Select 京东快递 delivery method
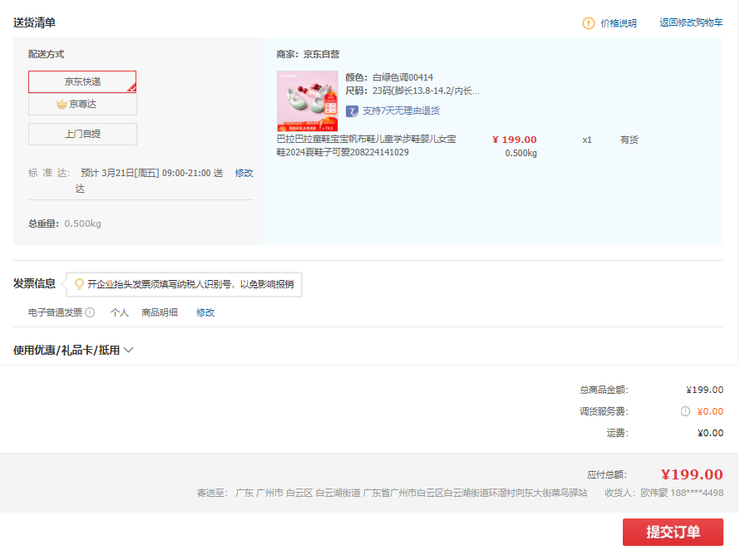Viewport: 755px width, 560px height. click(x=82, y=81)
